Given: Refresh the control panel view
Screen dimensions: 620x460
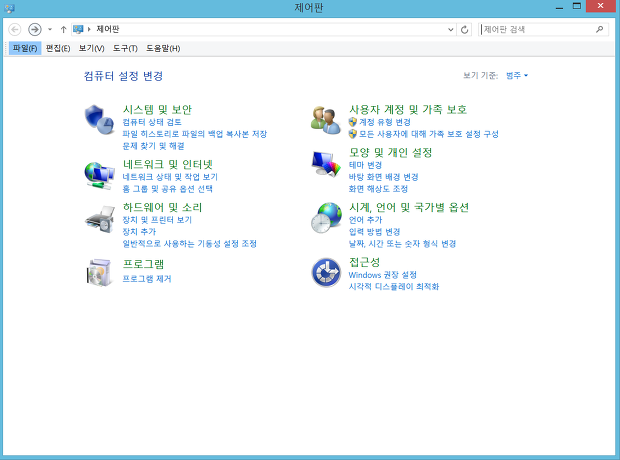Looking at the screenshot, I should tap(465, 29).
